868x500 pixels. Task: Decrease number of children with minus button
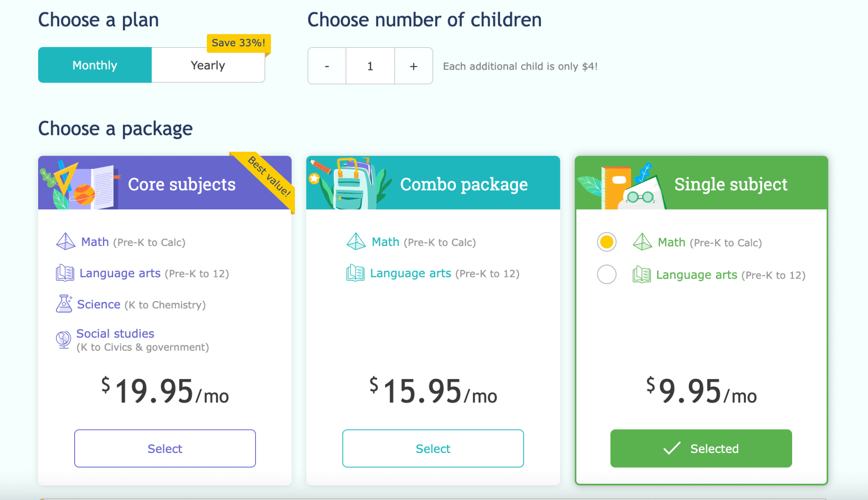[326, 66]
